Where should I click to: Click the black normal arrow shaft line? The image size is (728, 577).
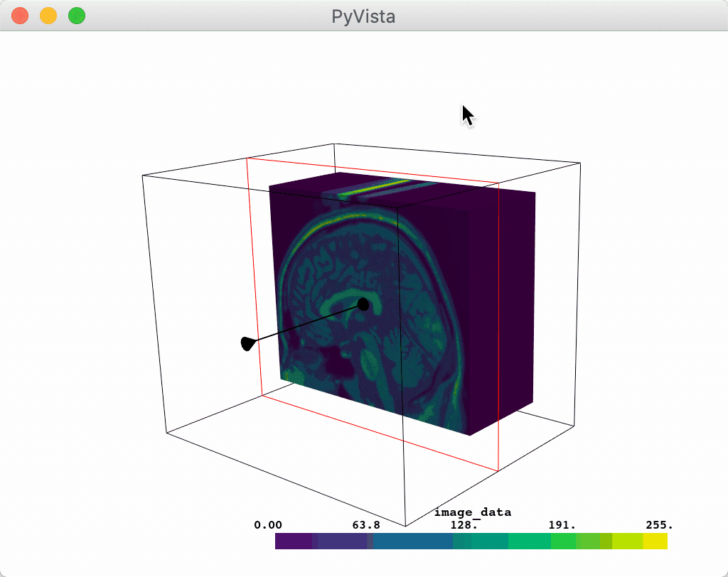(x=306, y=324)
